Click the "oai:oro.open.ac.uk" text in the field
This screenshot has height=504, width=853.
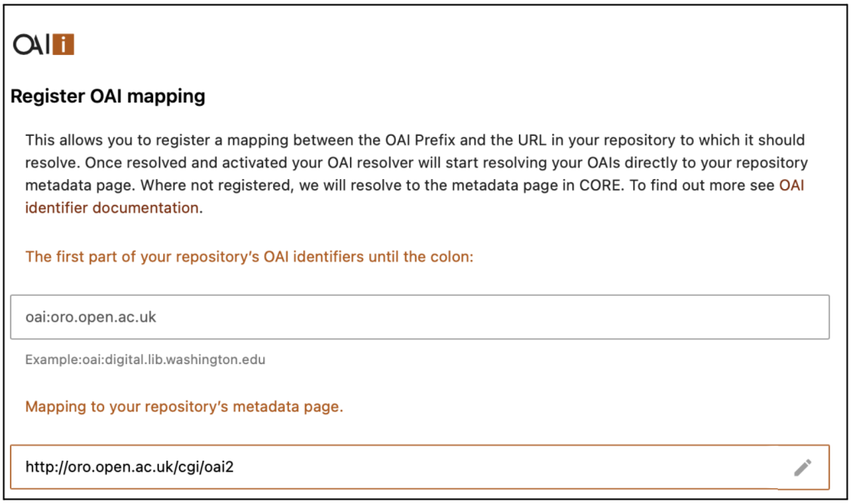point(91,317)
